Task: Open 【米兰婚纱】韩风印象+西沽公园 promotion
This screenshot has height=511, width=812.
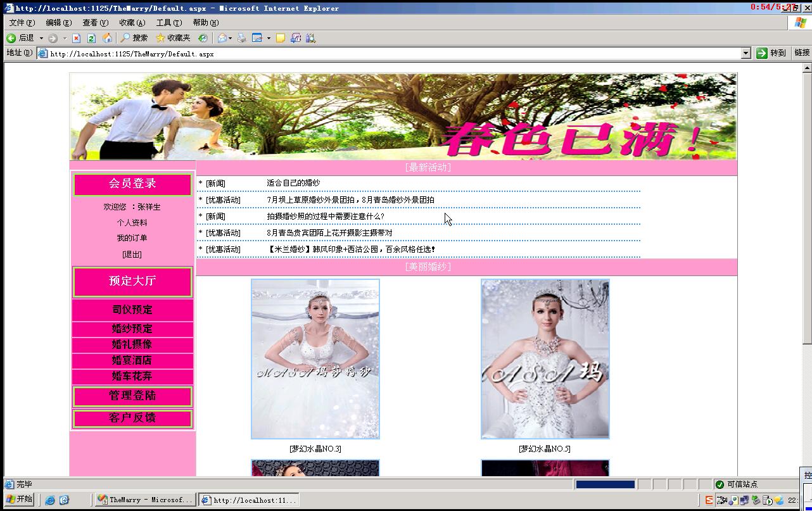Action: pyautogui.click(x=351, y=249)
